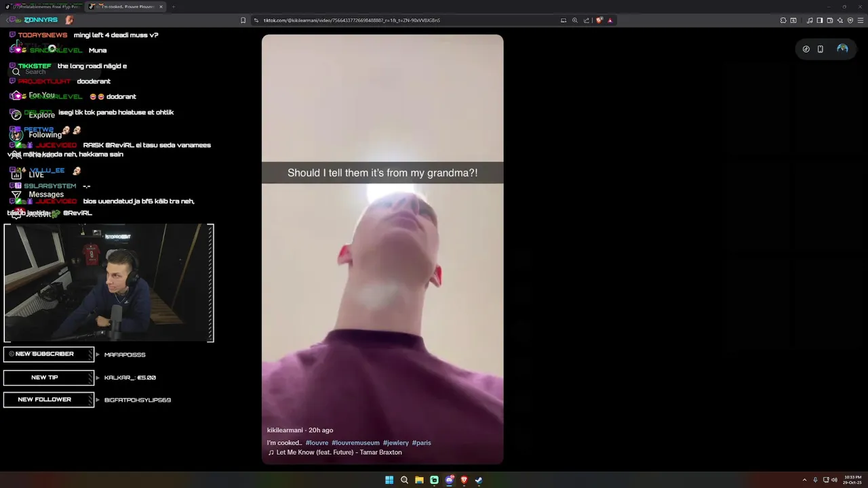
Task: Show hidden system tray icons
Action: (804, 480)
